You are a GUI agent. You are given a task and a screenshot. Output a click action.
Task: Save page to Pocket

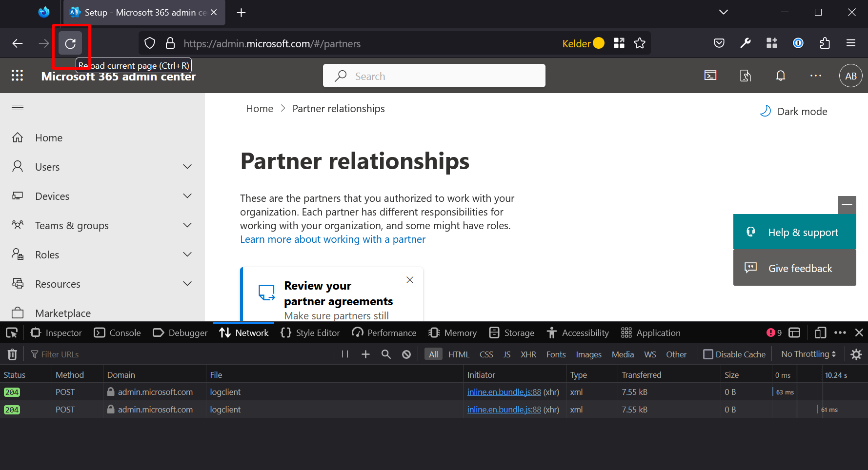click(x=719, y=43)
